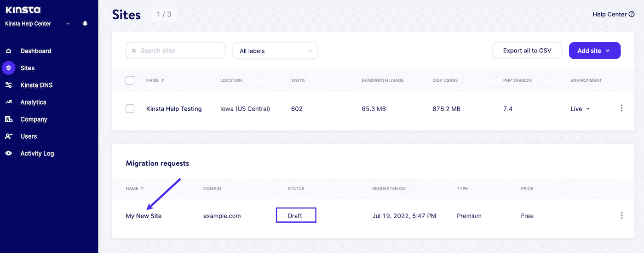The height and width of the screenshot is (253, 644).
Task: Click the LOCATION column header
Action: point(231,80)
